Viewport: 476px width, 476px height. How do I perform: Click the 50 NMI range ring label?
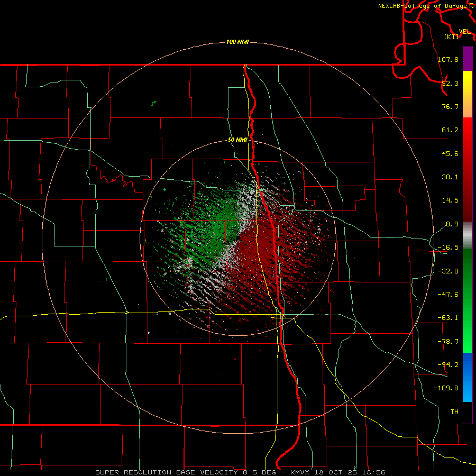click(237, 140)
